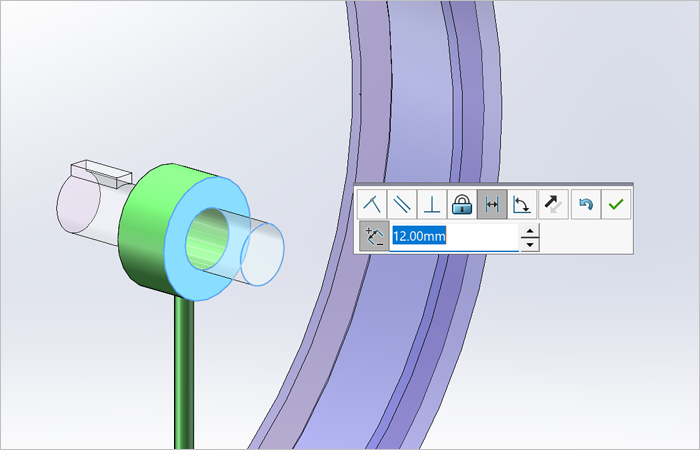The image size is (700, 450).
Task: Click the 12.00mm distance input field
Action: [454, 236]
